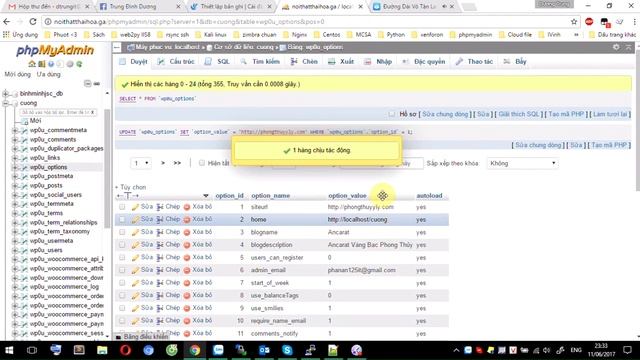Click the delete icon in the admin_email row
The image size is (640, 360).
(x=187, y=270)
